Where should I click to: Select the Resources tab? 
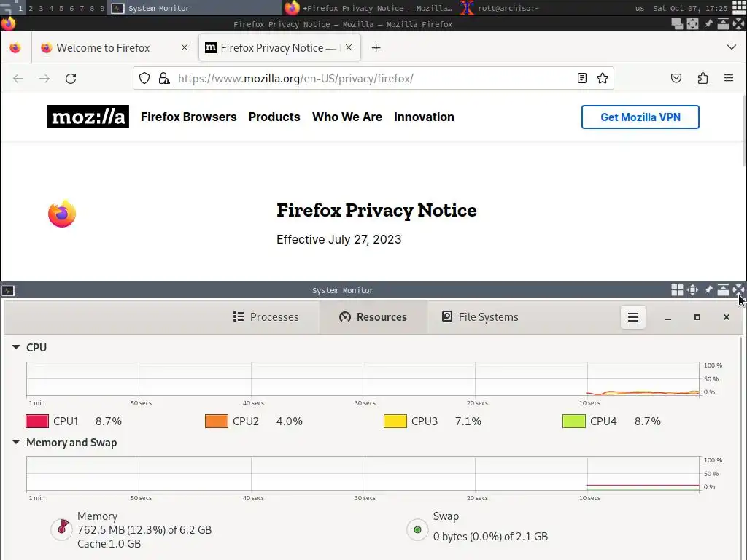373,317
